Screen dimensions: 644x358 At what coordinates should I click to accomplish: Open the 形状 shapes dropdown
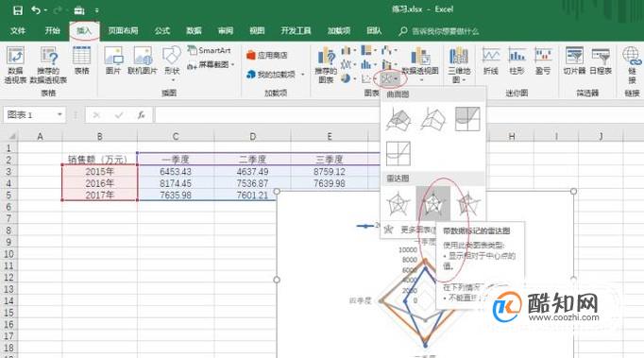(x=172, y=63)
